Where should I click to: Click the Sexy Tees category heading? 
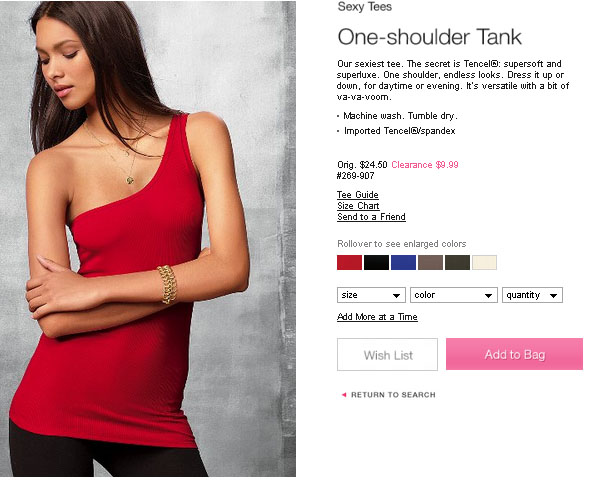pos(365,6)
